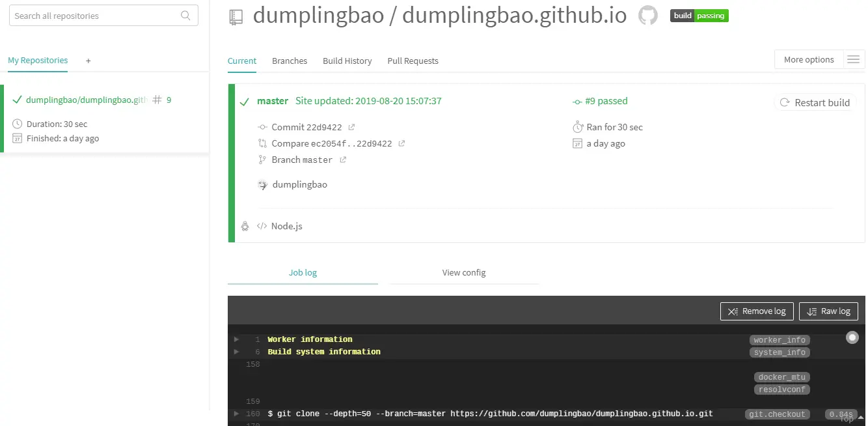868x426 pixels.
Task: Click the code brackets icon beside Node.js
Action: [x=262, y=226]
